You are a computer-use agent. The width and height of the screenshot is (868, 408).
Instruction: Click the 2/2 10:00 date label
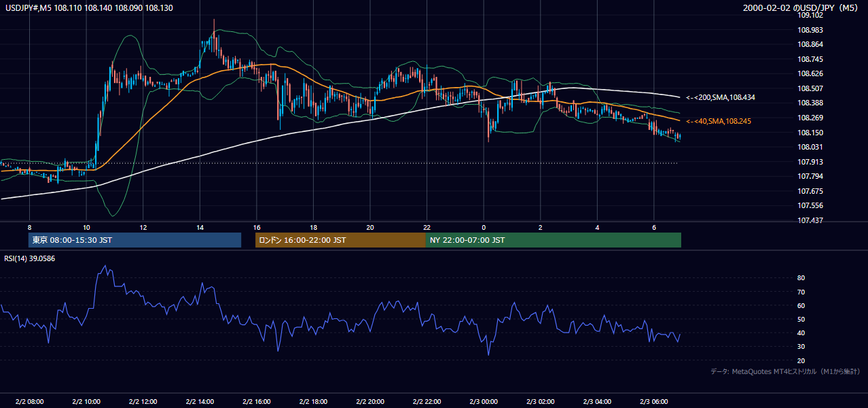(86, 401)
